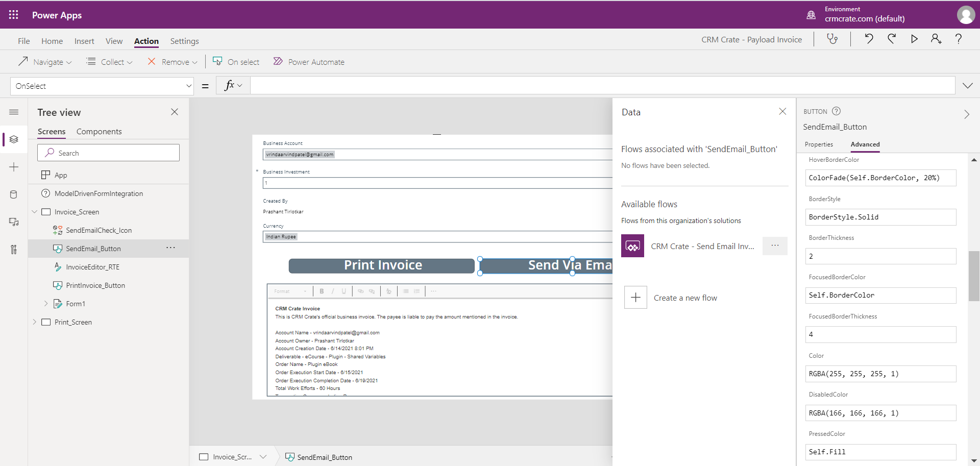Run the App checker stethoscope icon
Screen dimensions: 980x466
tap(832, 39)
